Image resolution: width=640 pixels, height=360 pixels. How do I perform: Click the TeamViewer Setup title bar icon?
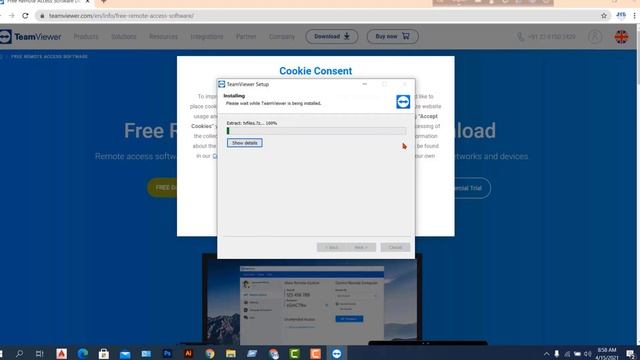point(222,84)
